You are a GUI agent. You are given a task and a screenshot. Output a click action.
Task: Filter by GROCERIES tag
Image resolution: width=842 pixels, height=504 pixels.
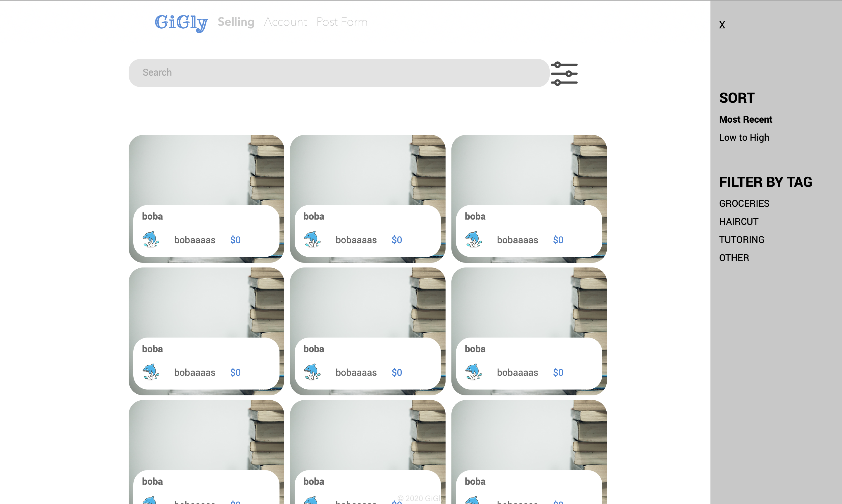(x=744, y=204)
